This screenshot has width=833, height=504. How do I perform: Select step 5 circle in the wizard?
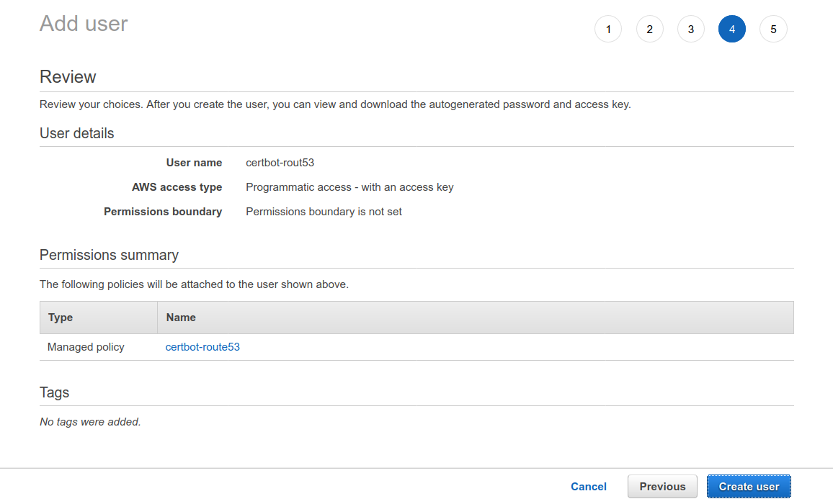[x=773, y=29]
